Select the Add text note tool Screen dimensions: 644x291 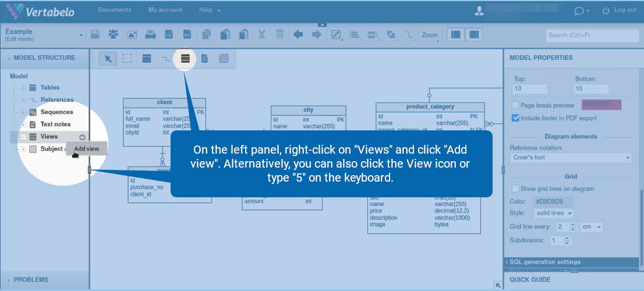204,59
